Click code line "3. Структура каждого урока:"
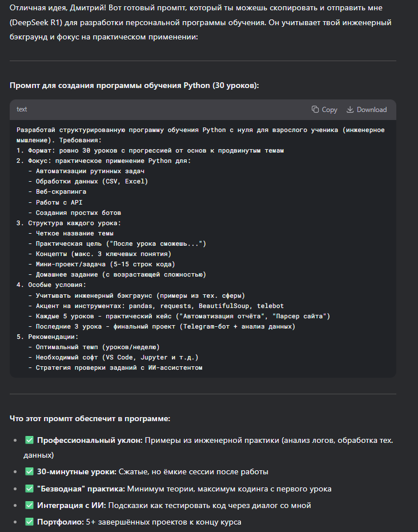Image resolution: width=418 pixels, height=532 pixels. [69, 223]
